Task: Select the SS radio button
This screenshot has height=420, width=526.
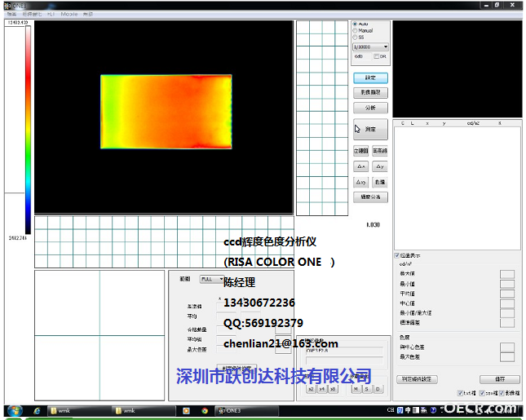Action: click(355, 38)
